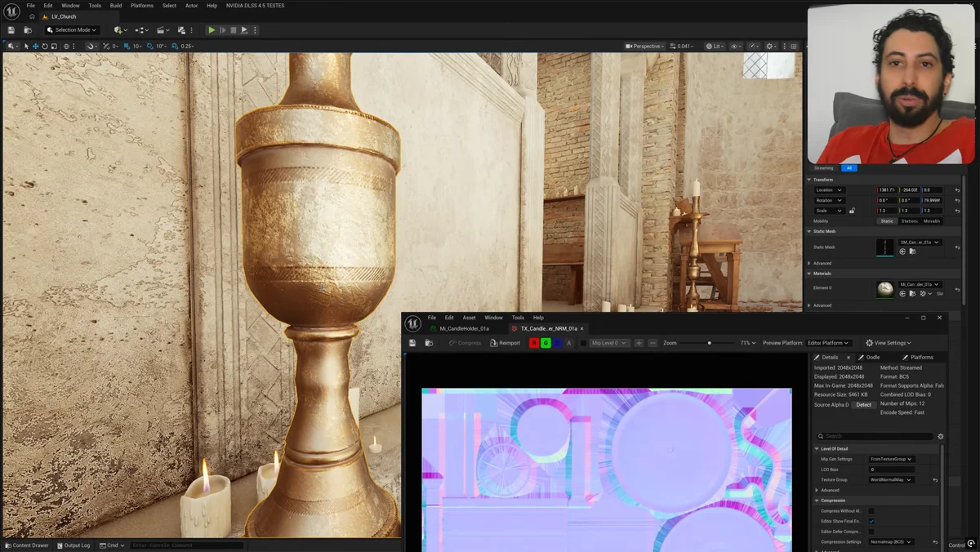Click the texture Zoom slider

(x=708, y=343)
